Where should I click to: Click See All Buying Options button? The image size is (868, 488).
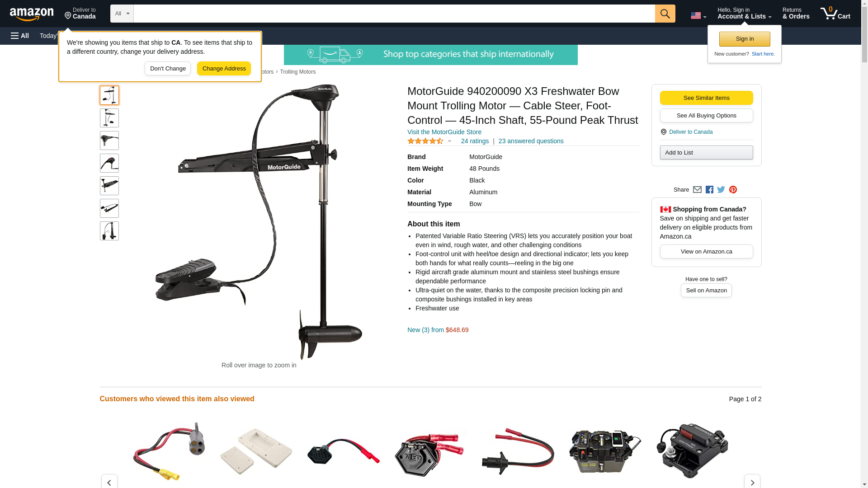pos(706,116)
